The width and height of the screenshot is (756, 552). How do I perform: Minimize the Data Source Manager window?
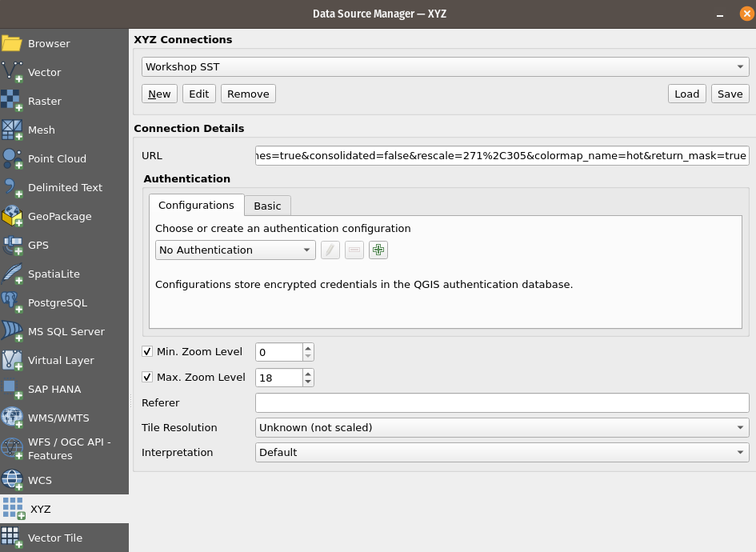(x=720, y=14)
